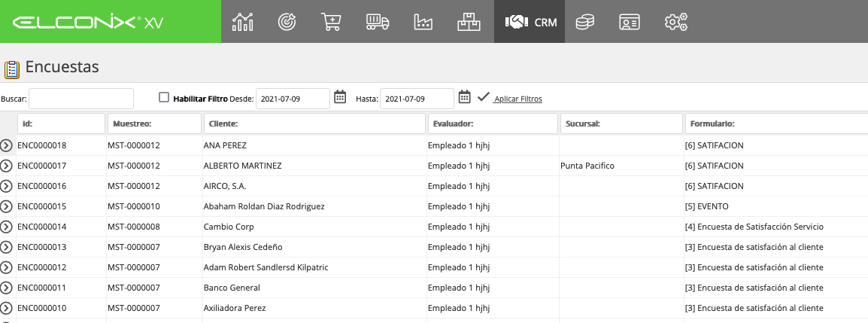Click the ELCONIX XV logo

coord(88,23)
